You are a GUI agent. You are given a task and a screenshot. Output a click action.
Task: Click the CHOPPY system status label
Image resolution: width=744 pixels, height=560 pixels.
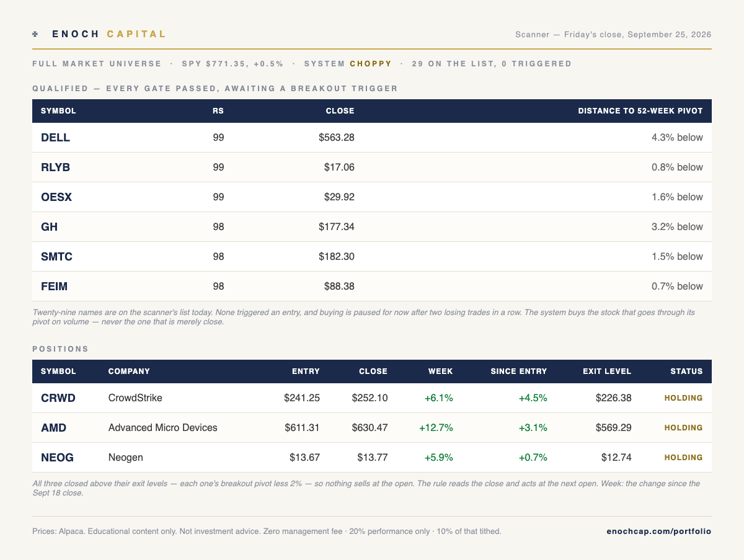coord(371,64)
